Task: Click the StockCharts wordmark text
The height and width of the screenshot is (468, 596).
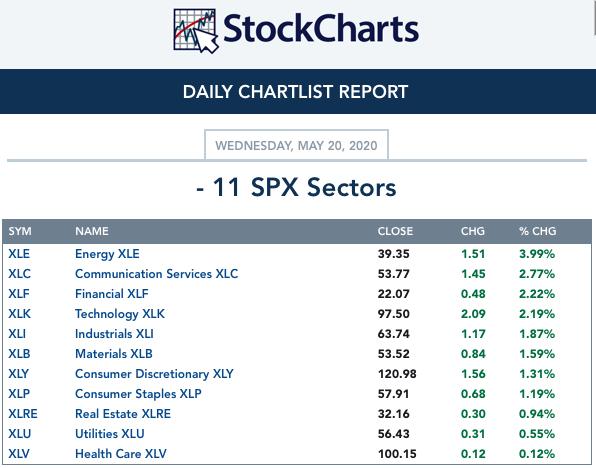Action: pos(321,29)
